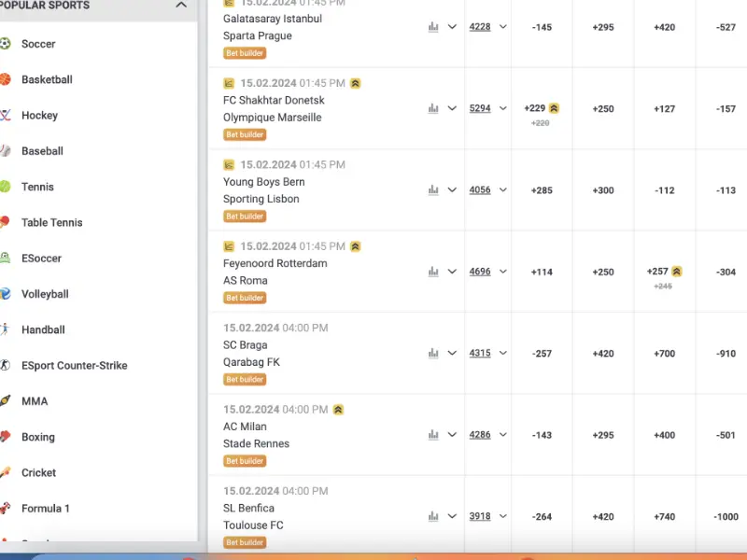Collapse the Popular Sports section

click(181, 5)
